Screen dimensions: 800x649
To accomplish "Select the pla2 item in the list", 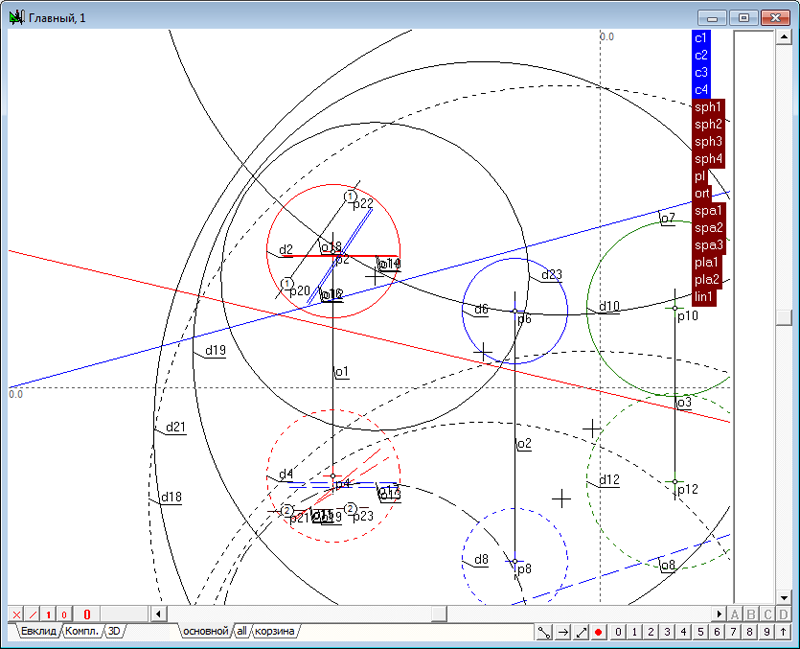I will click(707, 280).
